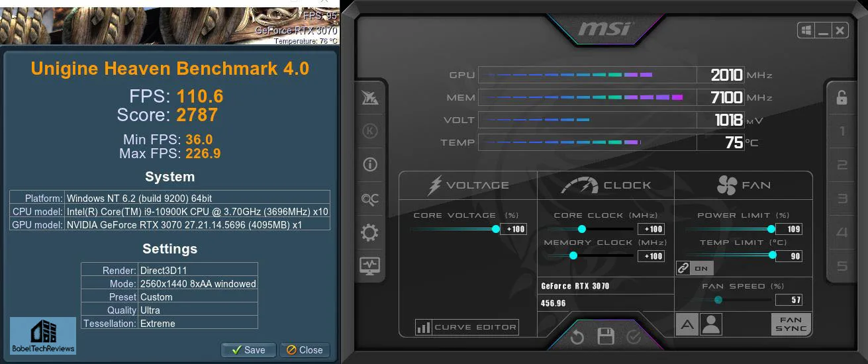Click the VOLTAGE panel header
Image resolution: width=868 pixels, height=364 pixels.
(468, 185)
